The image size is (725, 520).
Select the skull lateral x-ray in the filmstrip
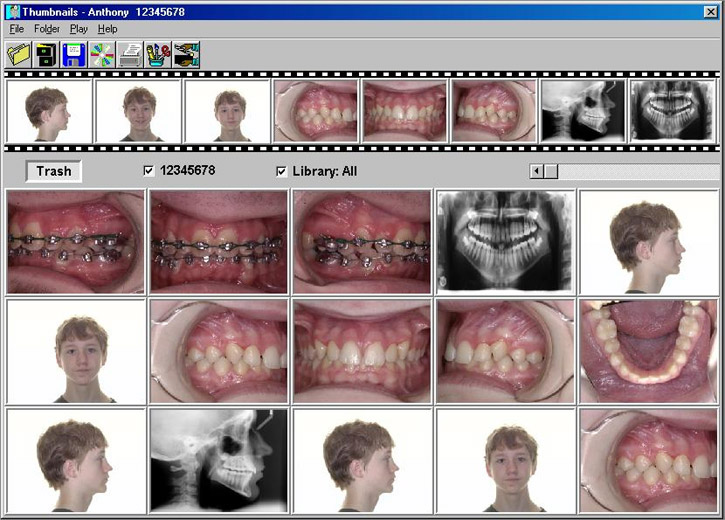click(583, 111)
